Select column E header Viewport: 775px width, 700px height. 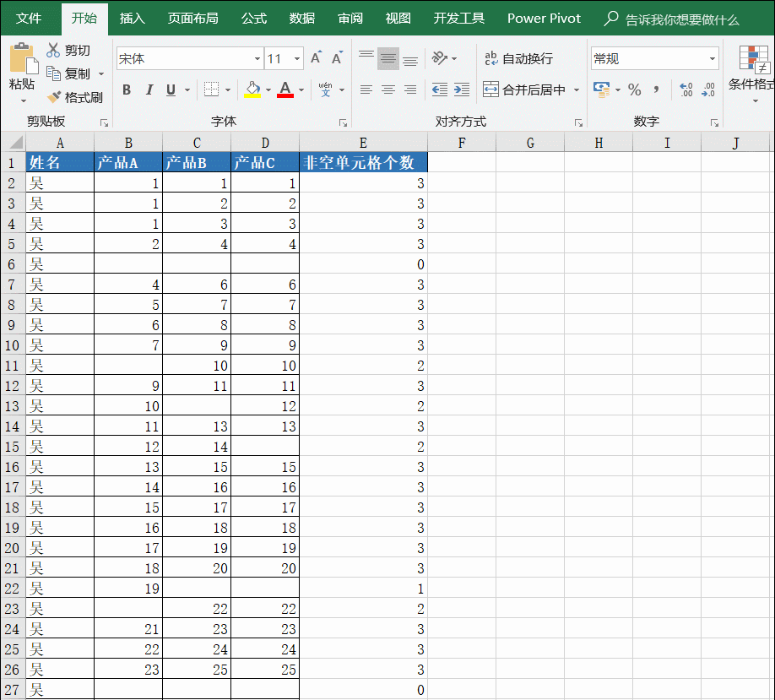coord(363,143)
